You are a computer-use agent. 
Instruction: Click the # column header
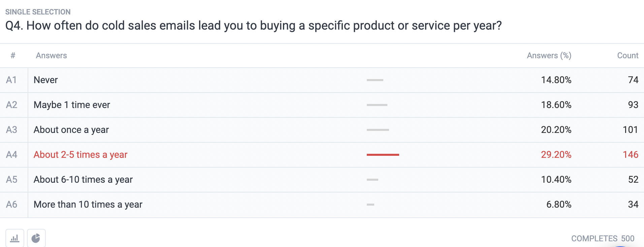(x=13, y=56)
